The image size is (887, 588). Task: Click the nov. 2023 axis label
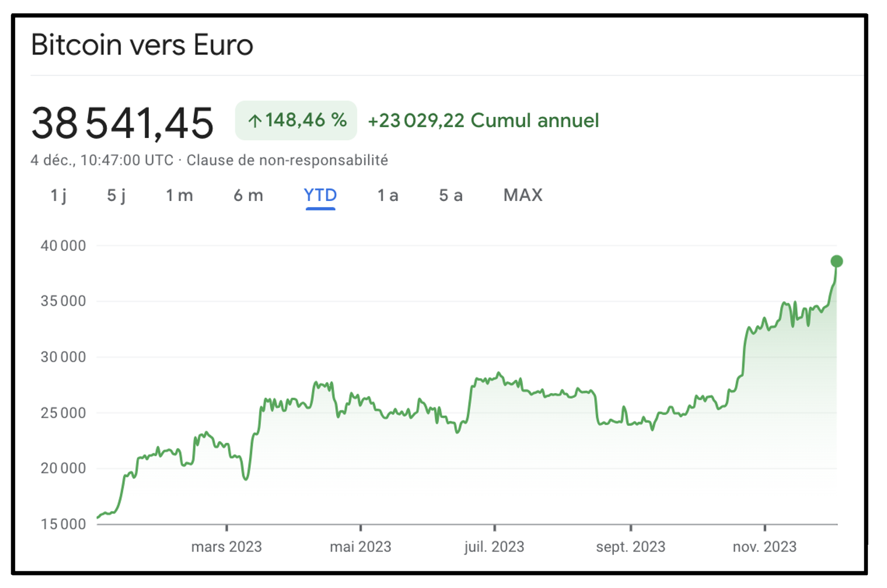tap(765, 547)
